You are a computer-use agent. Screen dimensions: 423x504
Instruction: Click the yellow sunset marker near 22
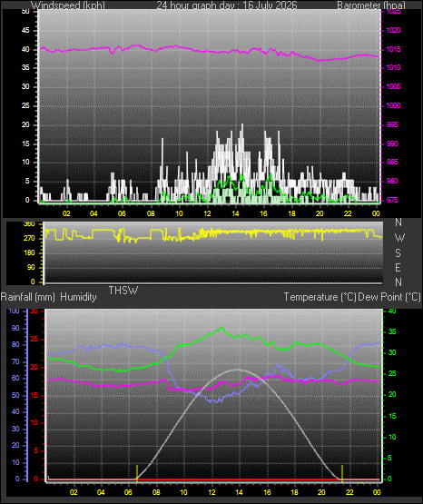click(342, 473)
